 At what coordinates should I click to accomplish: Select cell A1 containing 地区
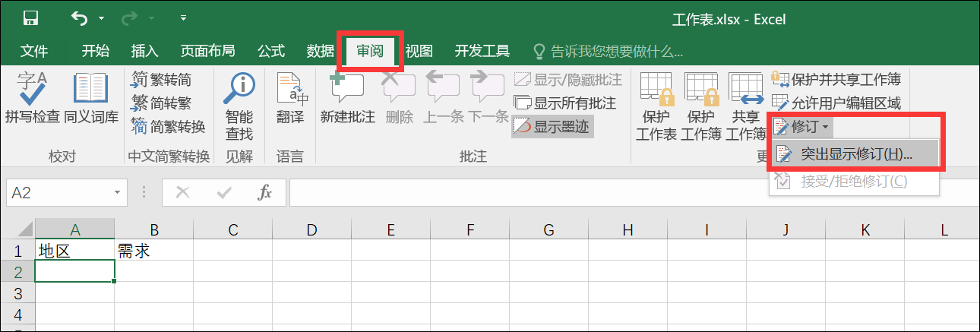(x=74, y=250)
